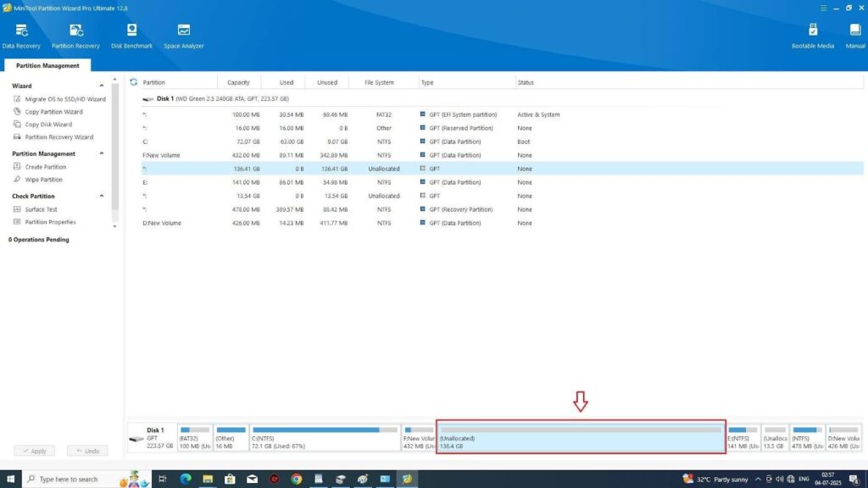Click Create Partition in the sidebar
The width and height of the screenshot is (868, 488).
45,167
